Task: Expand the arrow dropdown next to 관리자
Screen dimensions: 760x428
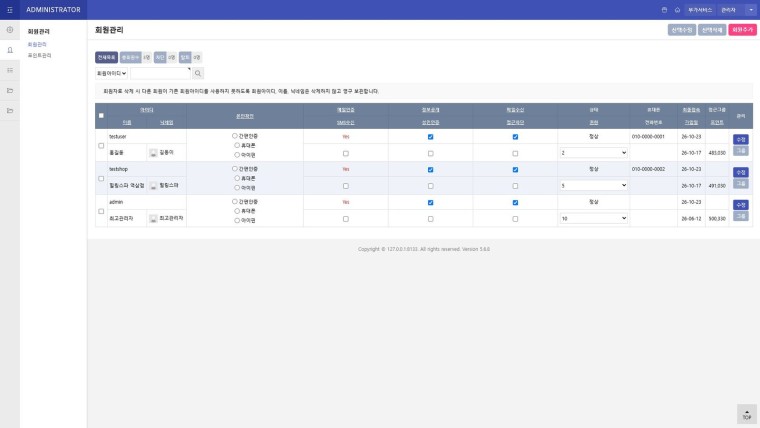Action: click(x=751, y=10)
